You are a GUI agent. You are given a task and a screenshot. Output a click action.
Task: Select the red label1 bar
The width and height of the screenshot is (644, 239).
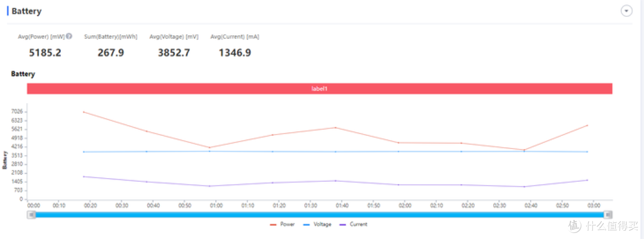320,89
